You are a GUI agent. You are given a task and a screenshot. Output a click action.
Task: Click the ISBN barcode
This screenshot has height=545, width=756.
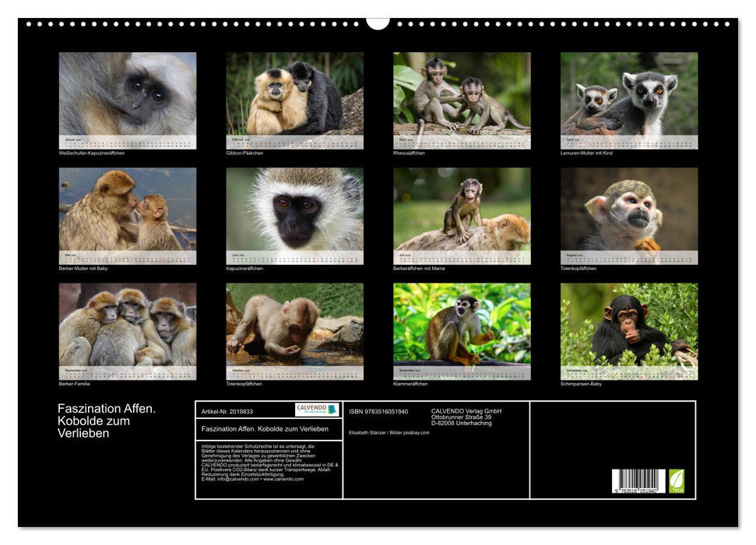click(x=638, y=481)
